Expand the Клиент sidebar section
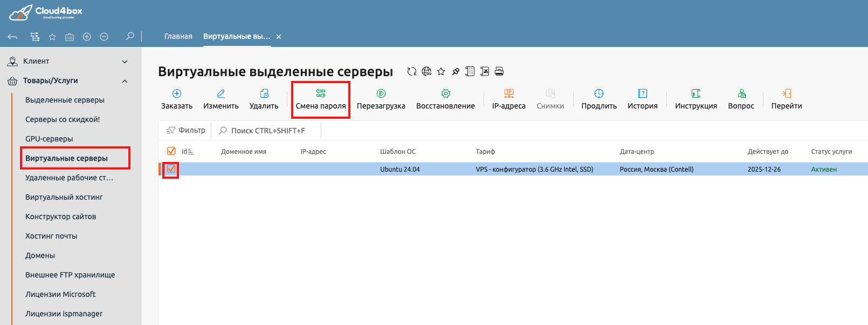868x325 pixels. (x=125, y=62)
